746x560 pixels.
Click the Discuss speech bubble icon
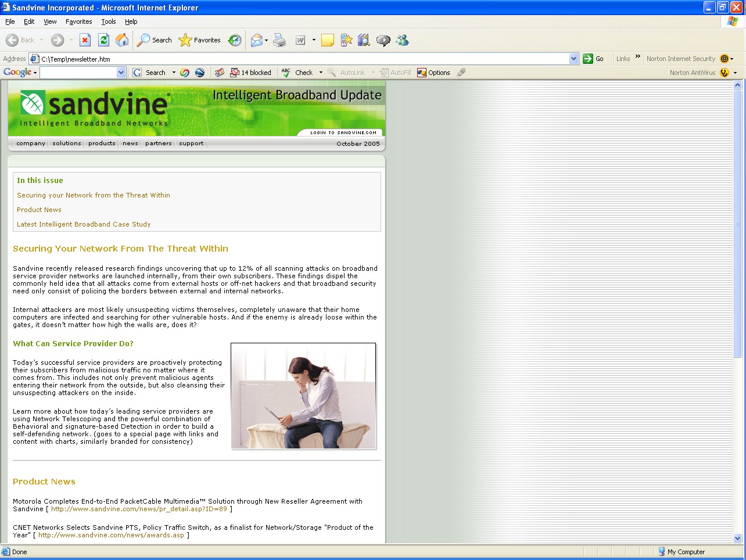[x=383, y=40]
